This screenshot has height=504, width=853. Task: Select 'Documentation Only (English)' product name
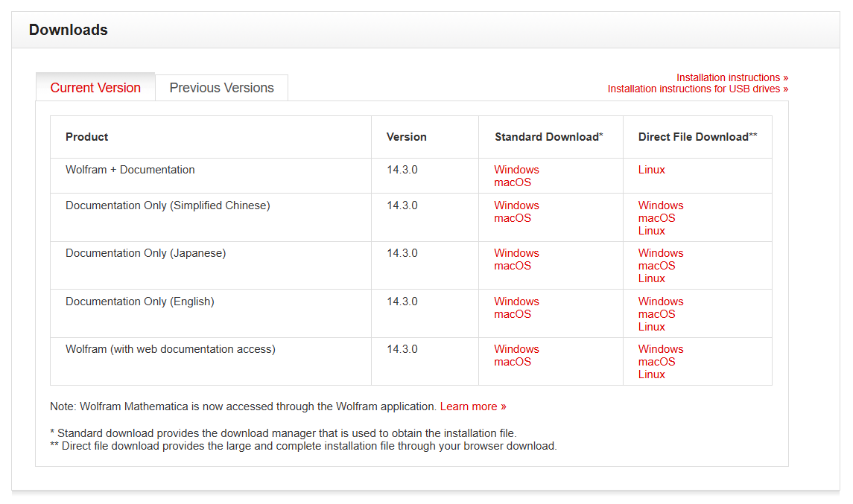tap(140, 302)
